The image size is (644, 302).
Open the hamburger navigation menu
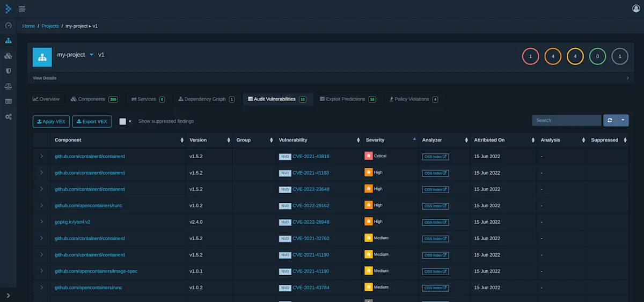pyautogui.click(x=22, y=9)
